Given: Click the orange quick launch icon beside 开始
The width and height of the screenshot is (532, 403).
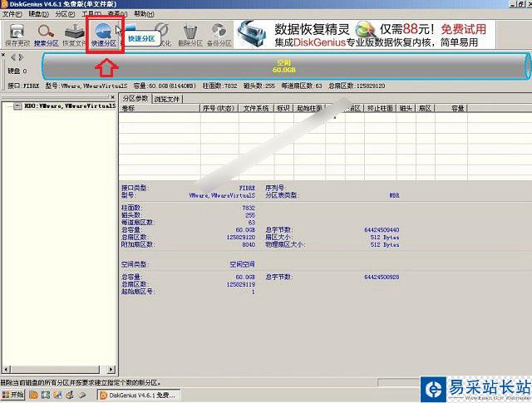Looking at the screenshot, I should coord(33,395).
